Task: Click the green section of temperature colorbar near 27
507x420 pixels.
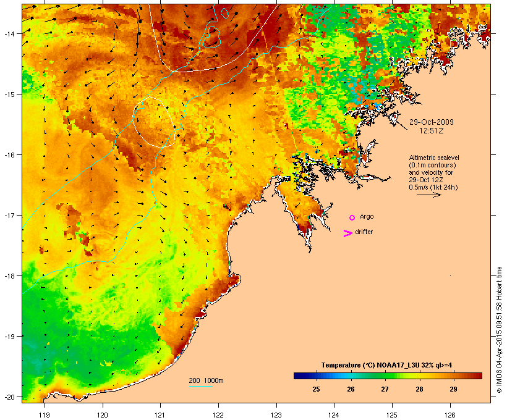Action: pos(385,376)
